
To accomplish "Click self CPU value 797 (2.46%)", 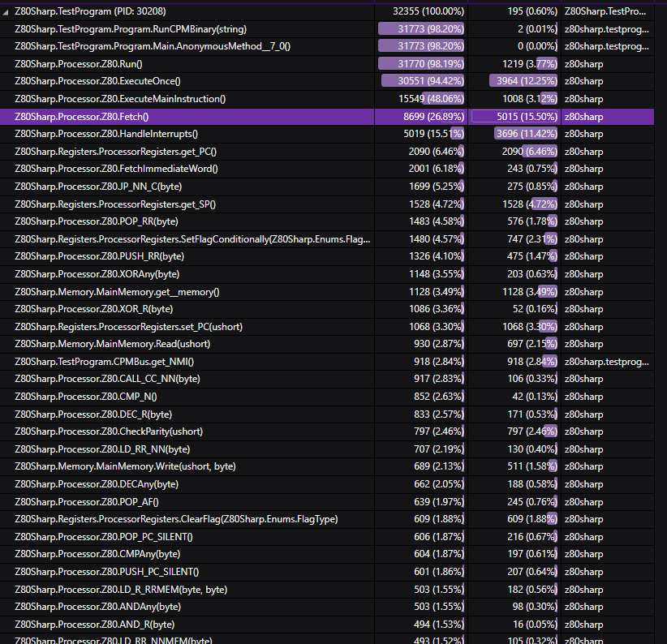I will tap(532, 431).
